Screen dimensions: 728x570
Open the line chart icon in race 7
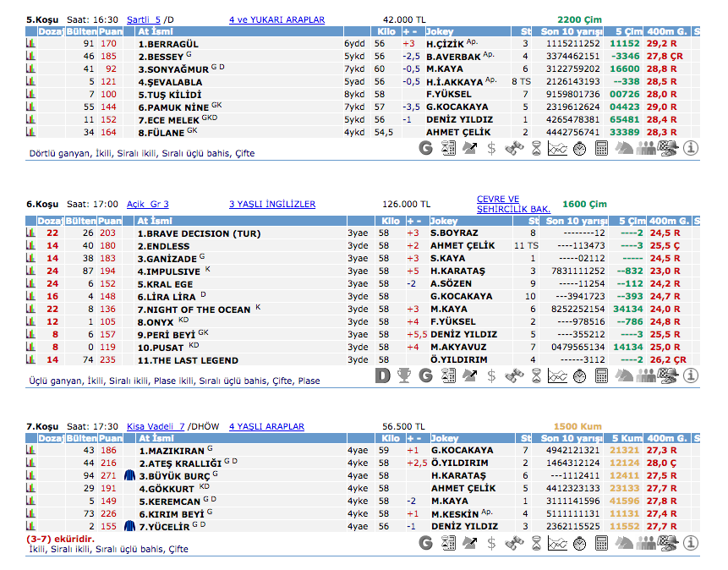(x=558, y=542)
